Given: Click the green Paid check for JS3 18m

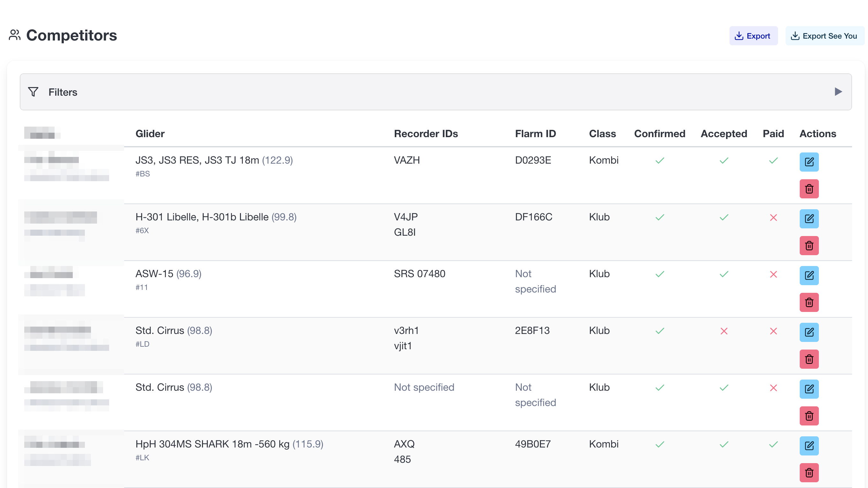Looking at the screenshot, I should click(773, 161).
